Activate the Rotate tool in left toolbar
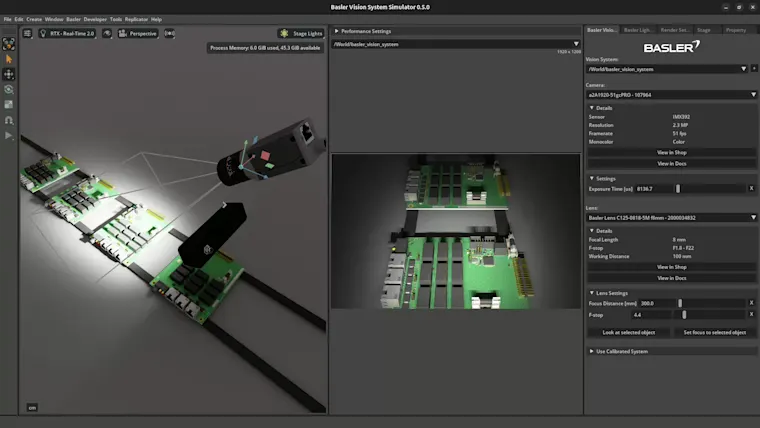The width and height of the screenshot is (760, 428). coord(9,90)
